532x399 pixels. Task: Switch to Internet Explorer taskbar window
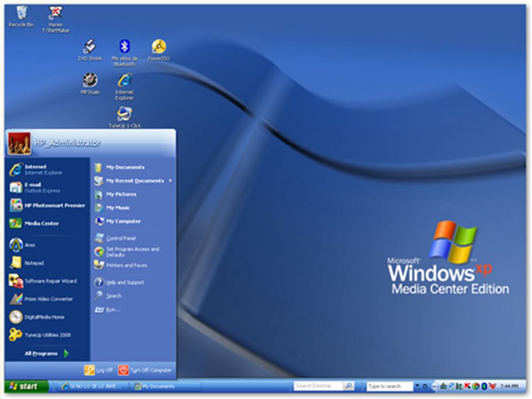point(93,386)
